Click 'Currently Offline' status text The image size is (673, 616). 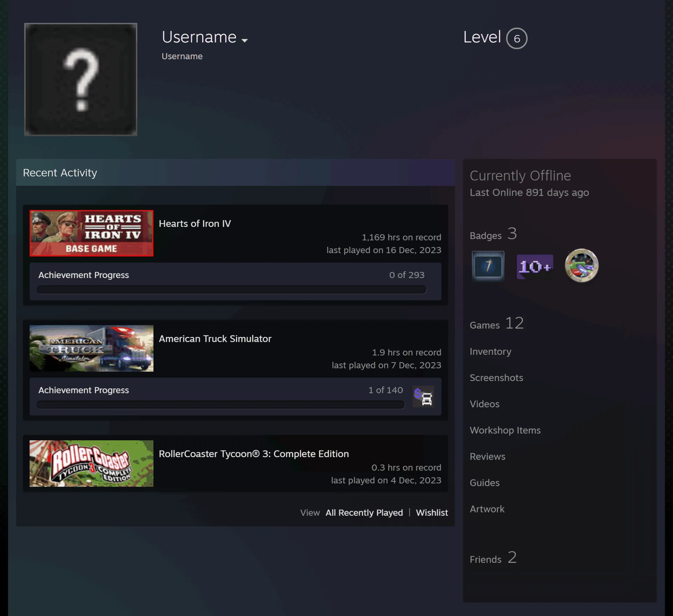(520, 176)
